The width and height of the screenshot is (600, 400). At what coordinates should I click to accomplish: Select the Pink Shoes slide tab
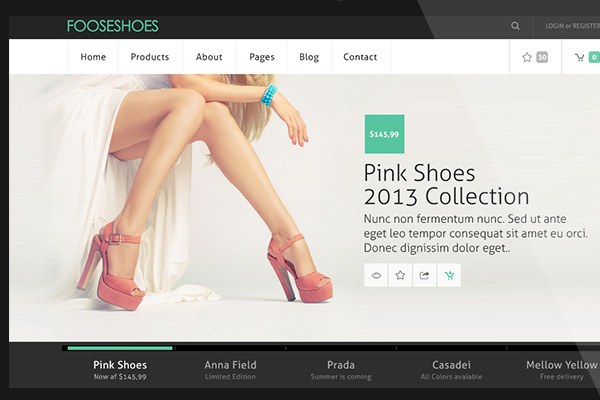coord(120,370)
